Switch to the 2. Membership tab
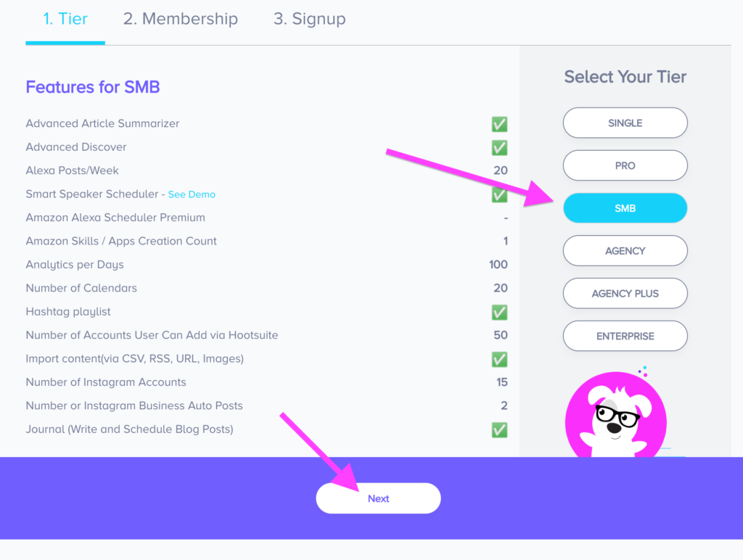Viewport: 743px width, 560px height. 181,19
